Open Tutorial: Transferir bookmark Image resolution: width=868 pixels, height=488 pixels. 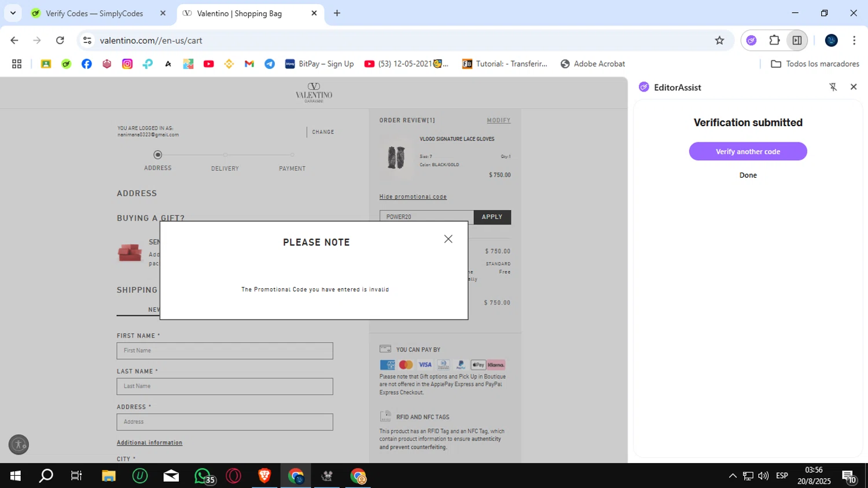505,64
